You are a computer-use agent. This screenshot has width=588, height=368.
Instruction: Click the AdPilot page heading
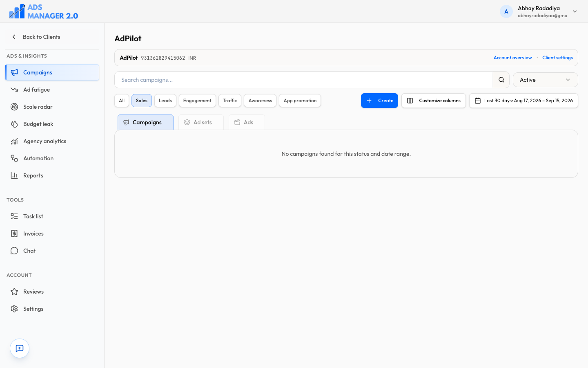tap(128, 38)
